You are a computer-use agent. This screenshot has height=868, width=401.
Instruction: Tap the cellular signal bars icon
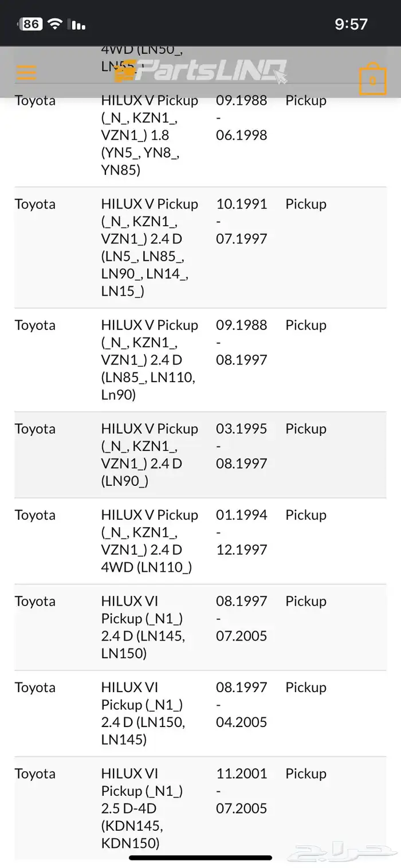pos(77,24)
